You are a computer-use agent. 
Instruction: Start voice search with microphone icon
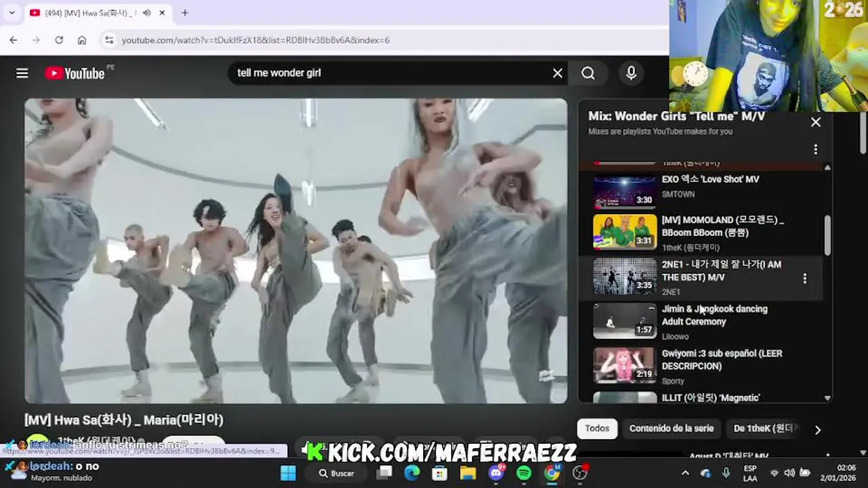pyautogui.click(x=631, y=73)
